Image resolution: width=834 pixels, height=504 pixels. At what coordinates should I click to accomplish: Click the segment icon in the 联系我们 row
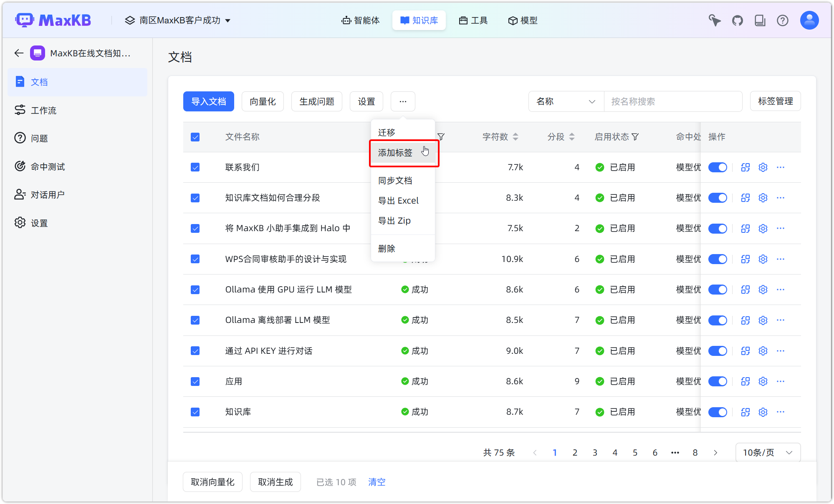point(746,167)
